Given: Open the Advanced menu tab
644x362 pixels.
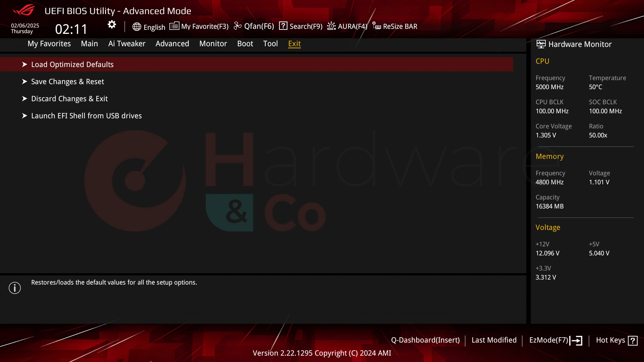Looking at the screenshot, I should pos(172,43).
